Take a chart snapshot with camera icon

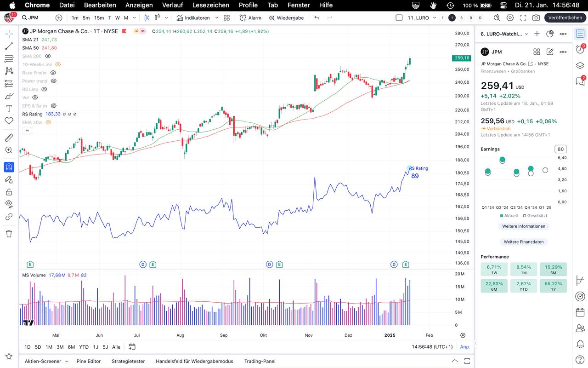536,18
